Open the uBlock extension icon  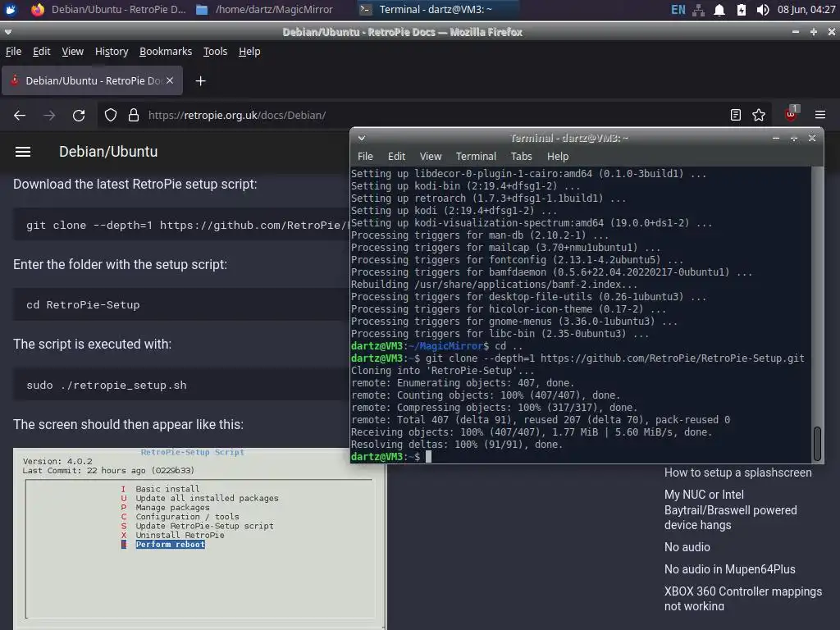pyautogui.click(x=792, y=113)
